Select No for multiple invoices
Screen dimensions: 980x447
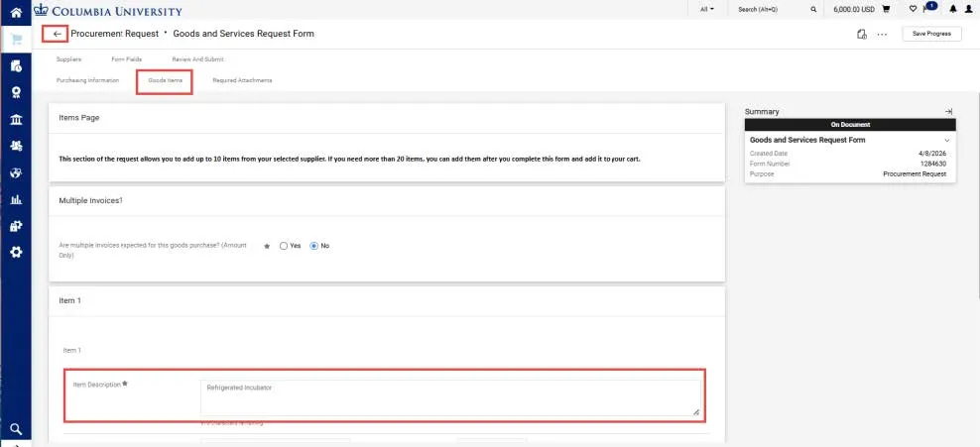click(x=314, y=246)
